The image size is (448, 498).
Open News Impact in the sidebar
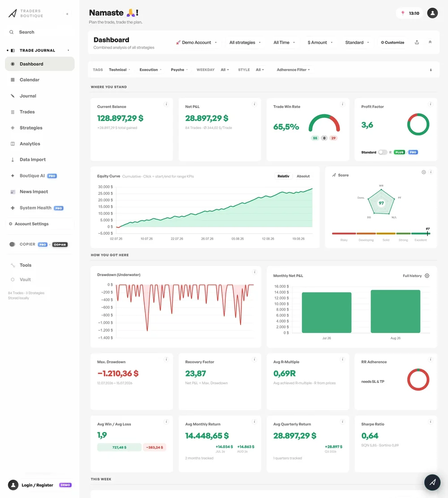pyautogui.click(x=40, y=192)
